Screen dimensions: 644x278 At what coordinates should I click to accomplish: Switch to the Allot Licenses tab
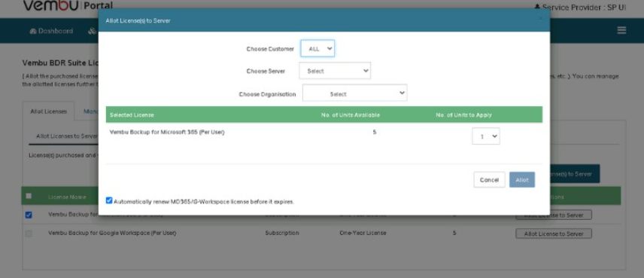click(48, 112)
